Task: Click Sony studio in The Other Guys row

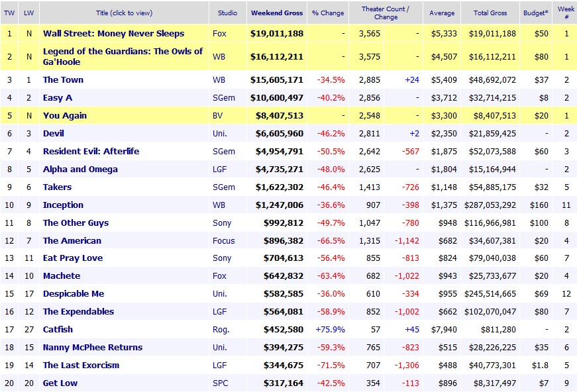Action: (222, 223)
